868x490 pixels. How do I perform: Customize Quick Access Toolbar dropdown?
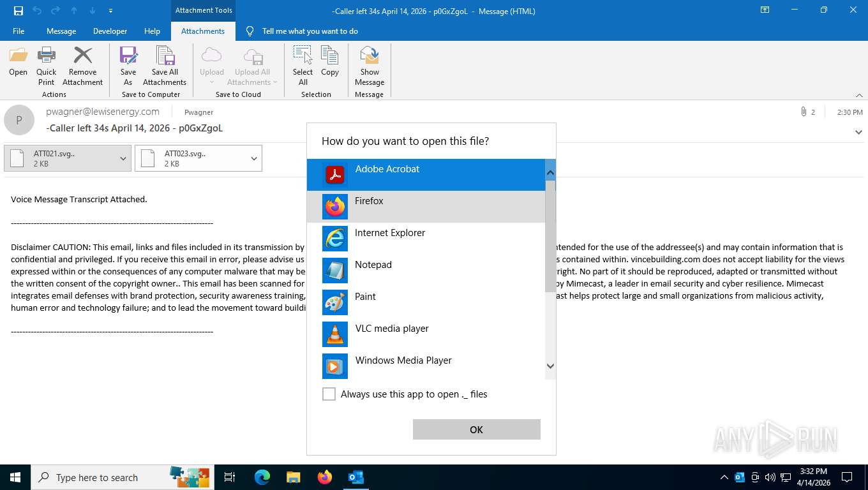[110, 10]
